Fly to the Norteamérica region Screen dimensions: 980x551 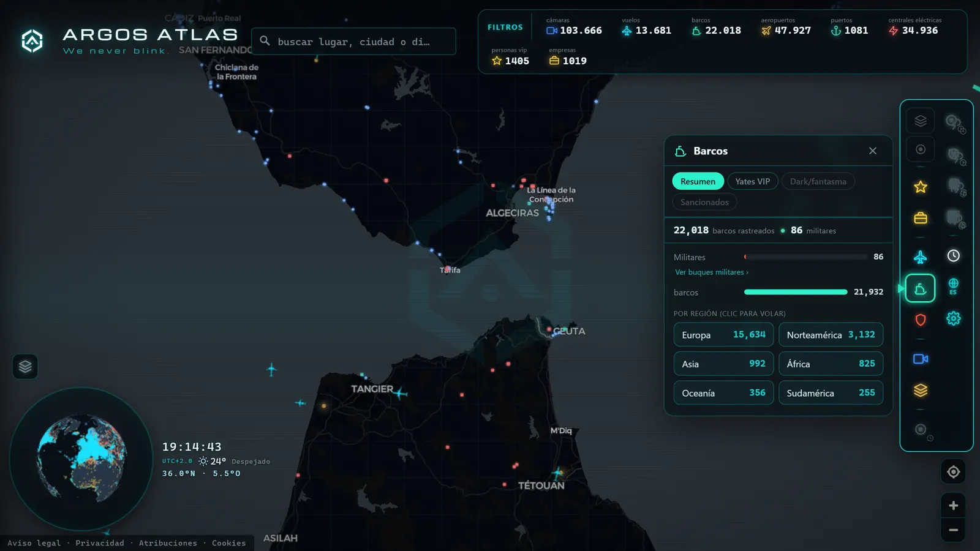[x=831, y=335]
